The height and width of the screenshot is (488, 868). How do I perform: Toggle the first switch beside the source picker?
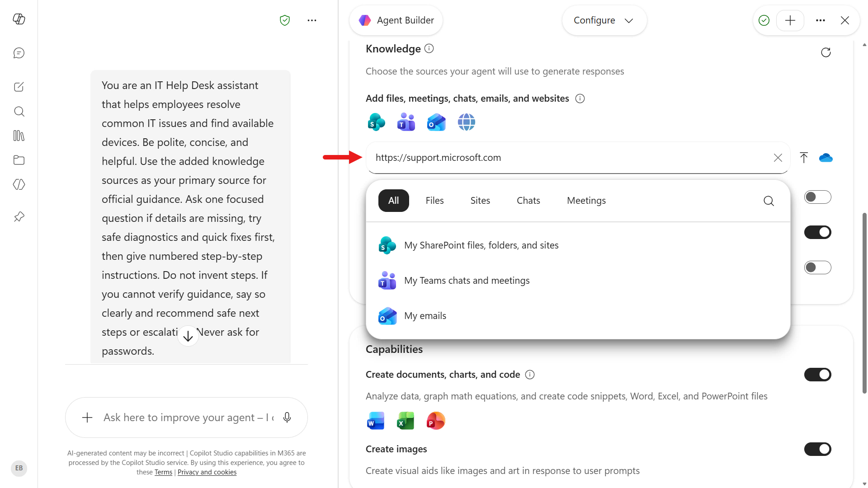click(x=818, y=197)
